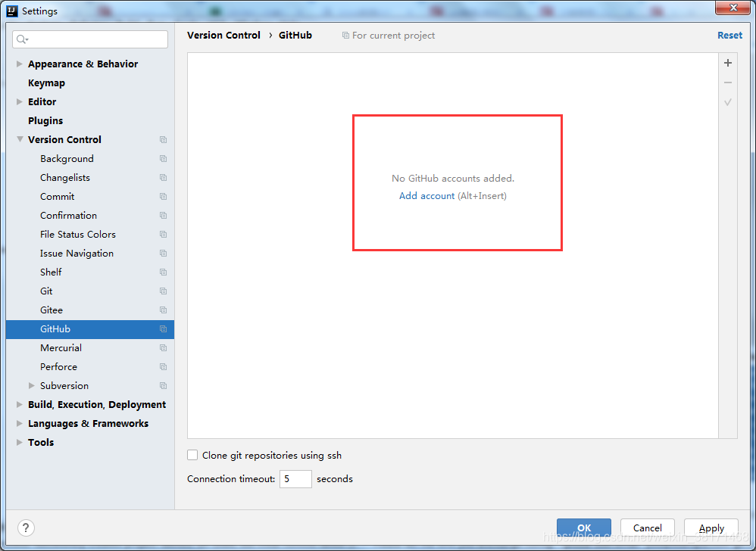Click the project icon beside Perforce
Viewport: 756px width, 551px height.
click(163, 366)
